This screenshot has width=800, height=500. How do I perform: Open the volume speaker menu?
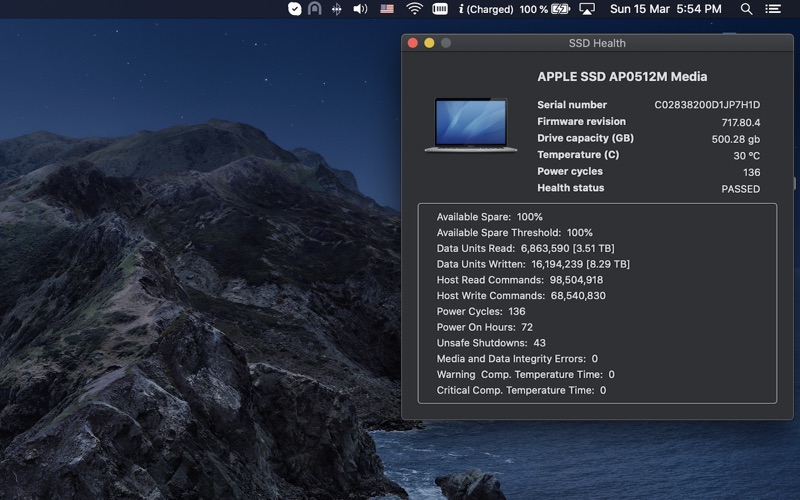coord(360,9)
